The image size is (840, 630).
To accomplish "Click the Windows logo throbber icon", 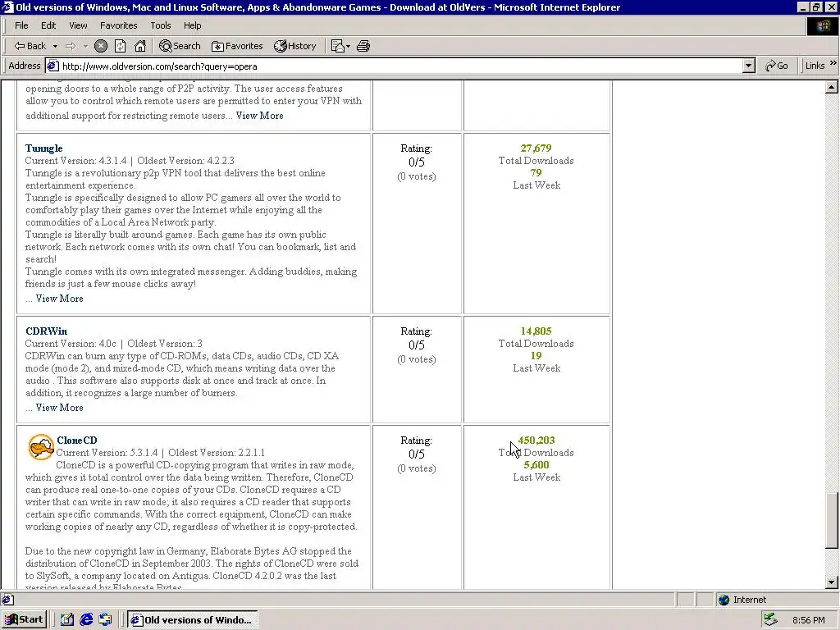I will [823, 26].
